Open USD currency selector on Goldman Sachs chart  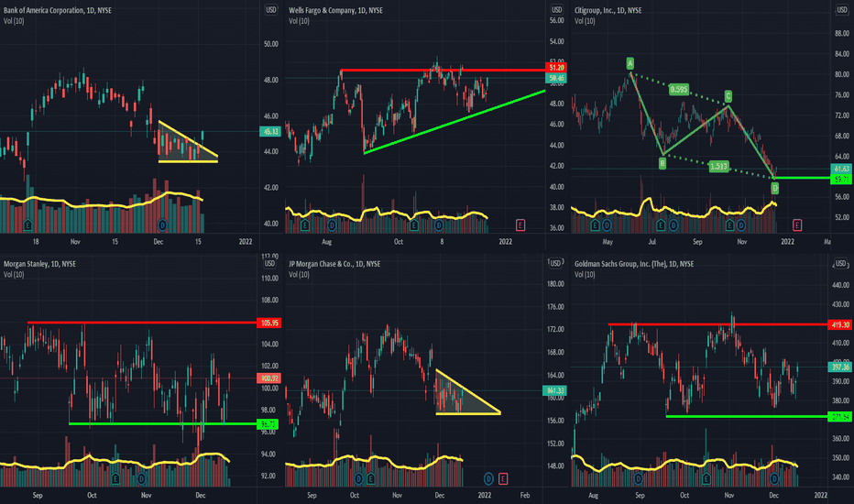(841, 264)
